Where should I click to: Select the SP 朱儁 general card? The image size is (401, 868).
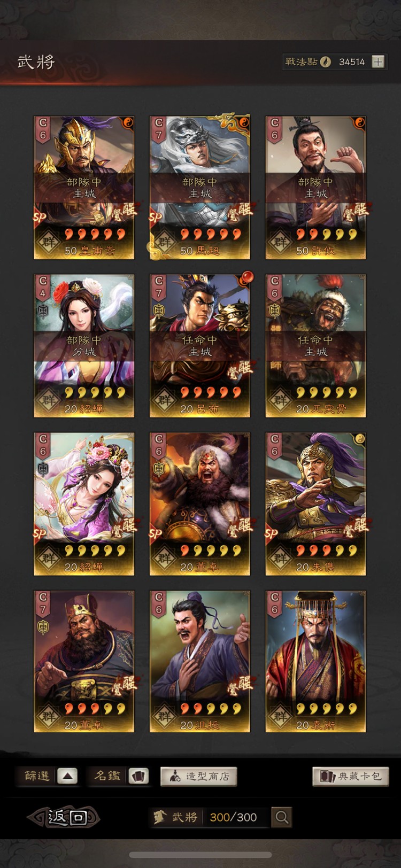tap(315, 504)
